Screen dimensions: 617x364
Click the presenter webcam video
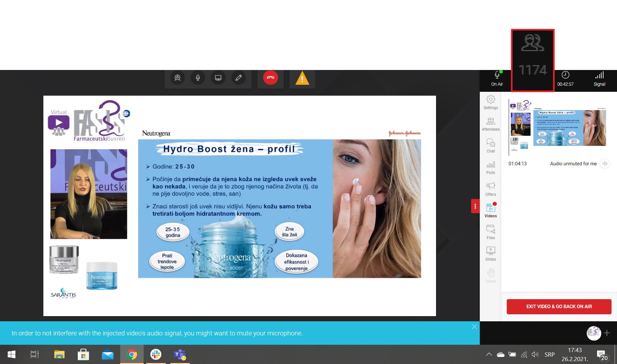(89, 194)
